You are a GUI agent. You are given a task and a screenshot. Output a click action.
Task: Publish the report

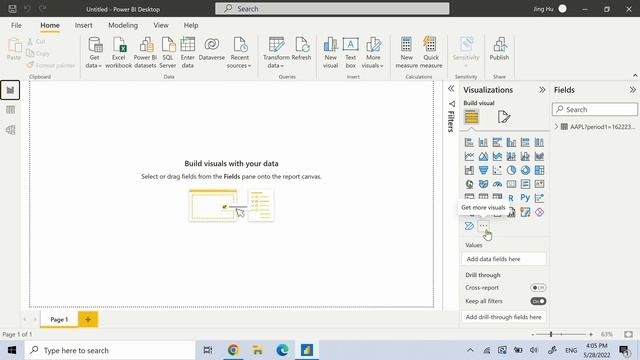(499, 49)
